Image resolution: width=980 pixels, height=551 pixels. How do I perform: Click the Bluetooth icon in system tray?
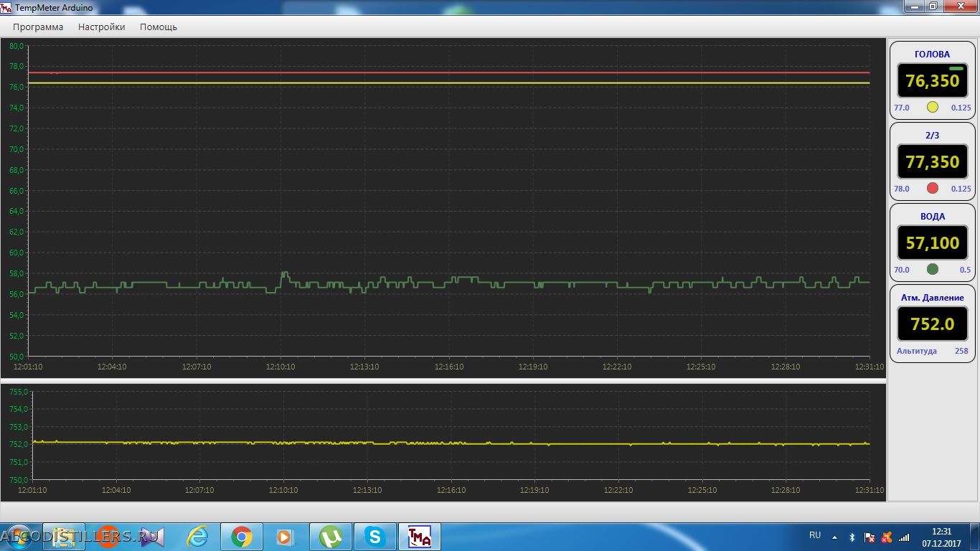coord(852,537)
